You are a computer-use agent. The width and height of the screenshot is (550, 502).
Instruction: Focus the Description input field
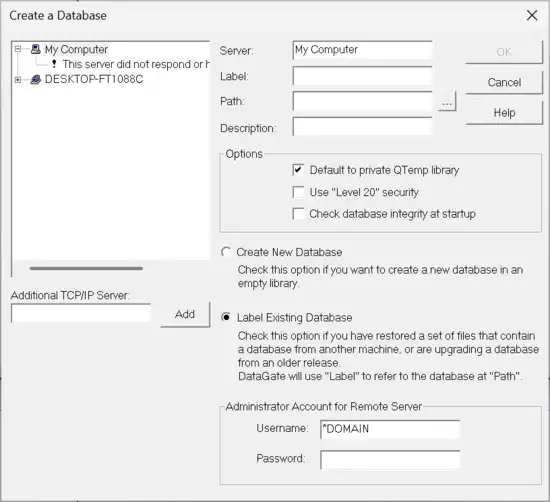point(362,127)
